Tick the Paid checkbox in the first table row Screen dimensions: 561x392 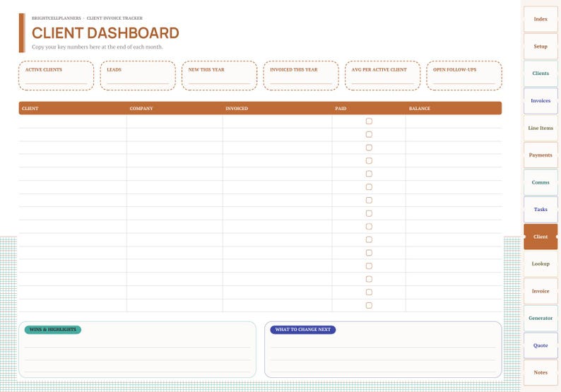[x=369, y=121]
